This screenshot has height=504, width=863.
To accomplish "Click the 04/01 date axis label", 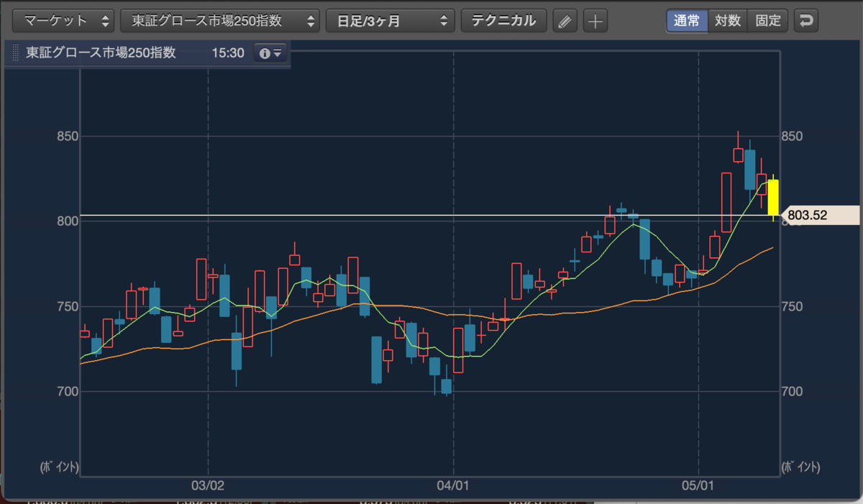I will coord(454,485).
